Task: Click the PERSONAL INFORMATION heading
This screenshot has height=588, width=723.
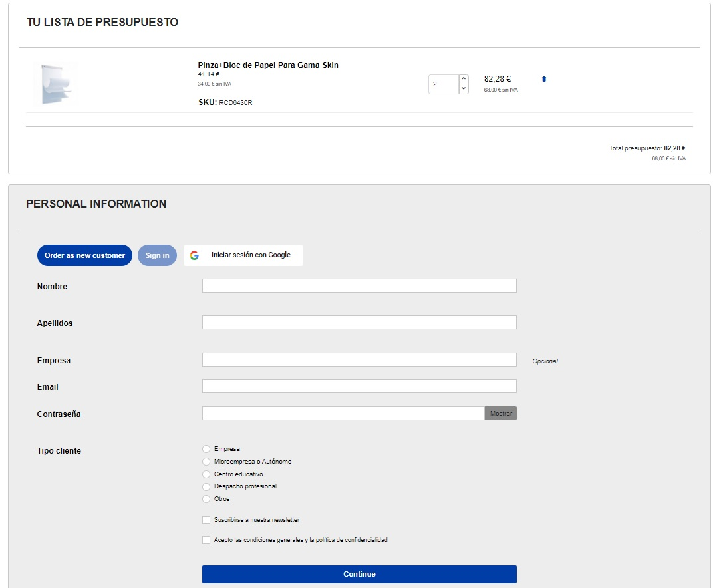Action: [x=96, y=204]
